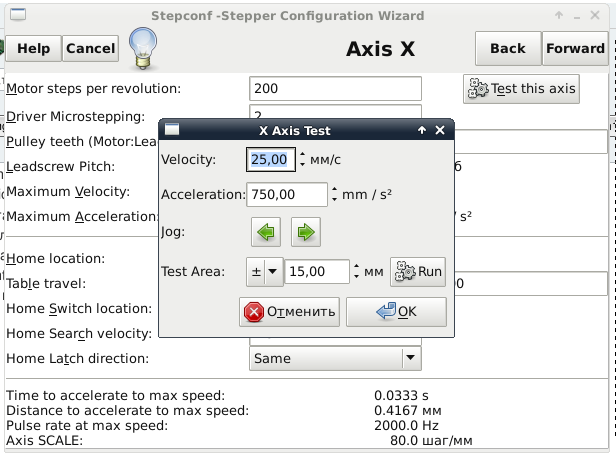Roll up the X Axis Test dialog
Viewport: 616px width, 456px height.
pos(423,130)
